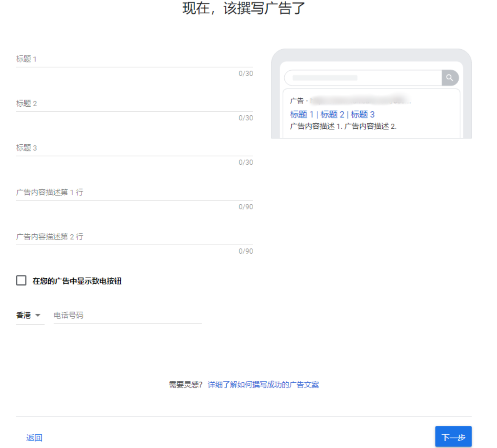Toggle the call button display option off
Screen dimensions: 497x448
pyautogui.click(x=21, y=280)
